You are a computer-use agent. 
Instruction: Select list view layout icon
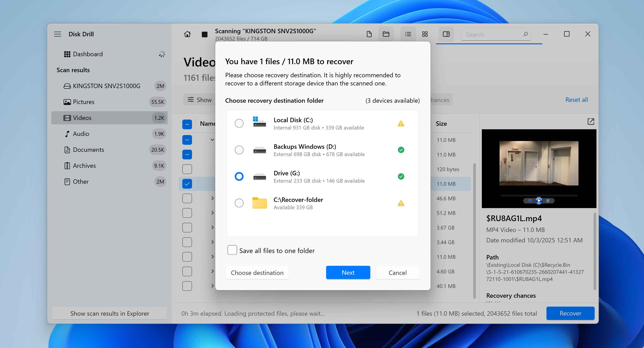pyautogui.click(x=408, y=34)
